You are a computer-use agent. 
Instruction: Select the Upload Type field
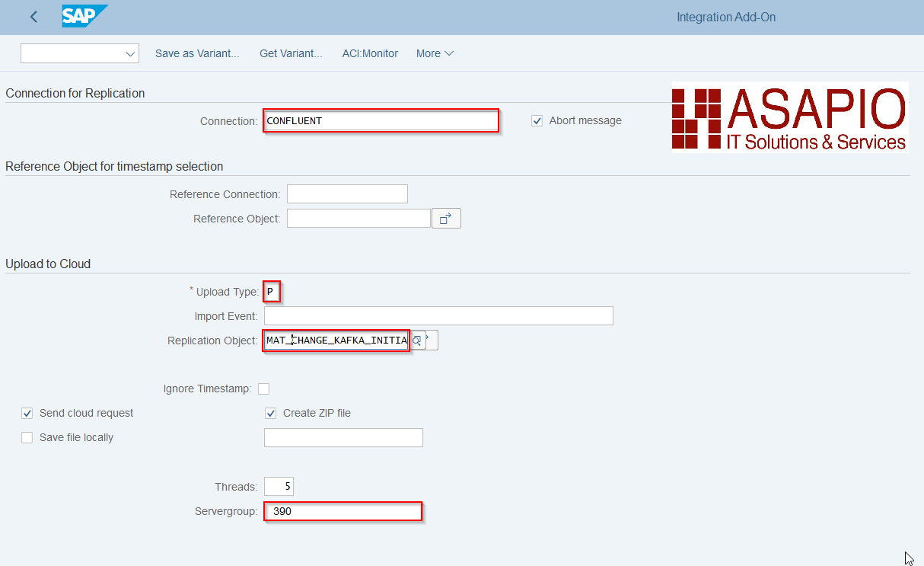coord(272,291)
